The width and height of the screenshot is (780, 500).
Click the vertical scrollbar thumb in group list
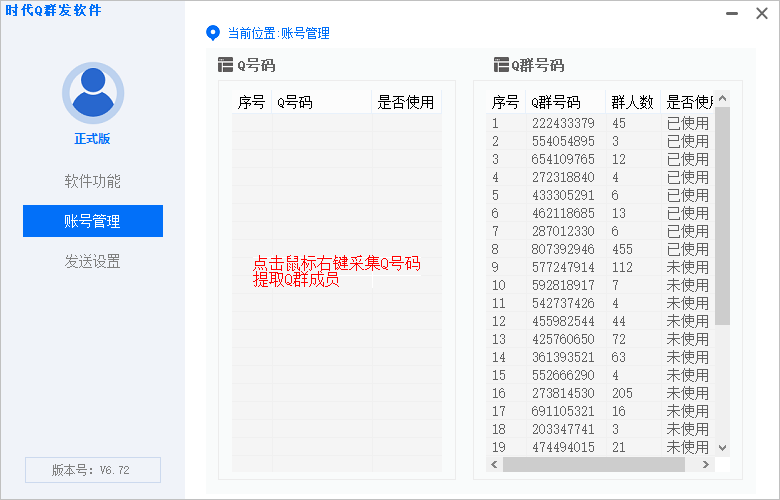click(x=723, y=215)
